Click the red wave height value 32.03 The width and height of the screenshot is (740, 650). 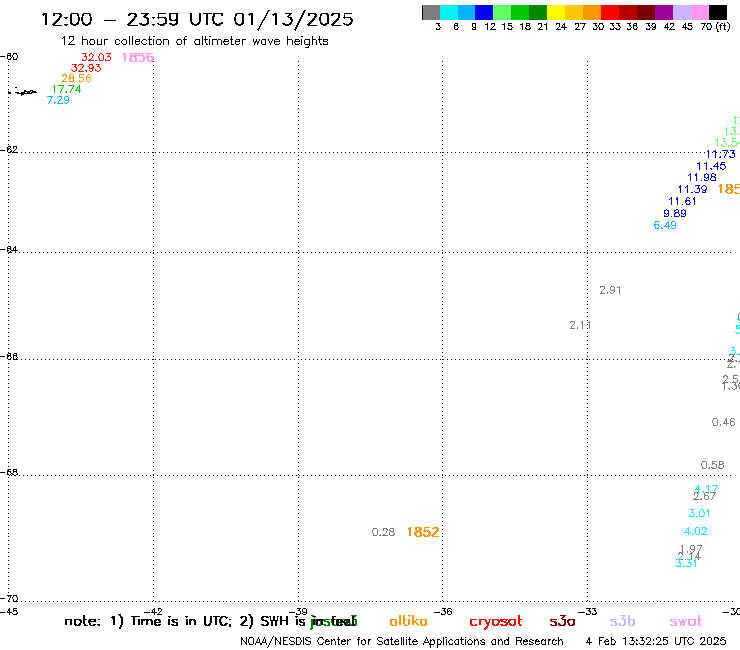click(x=96, y=57)
